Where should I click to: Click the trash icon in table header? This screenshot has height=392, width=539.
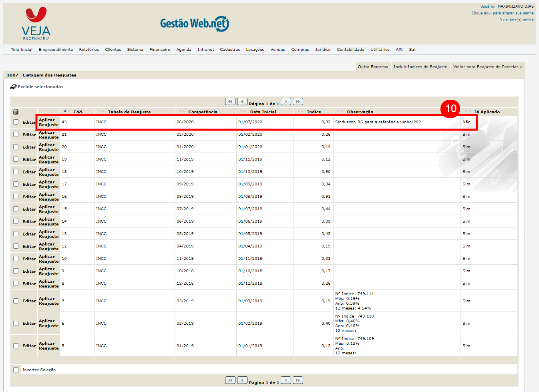coord(16,112)
